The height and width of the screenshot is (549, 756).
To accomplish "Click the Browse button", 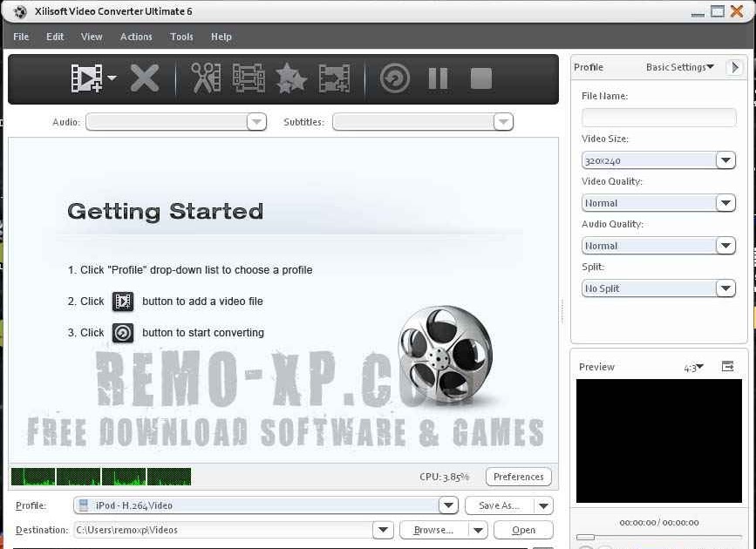I will 434,530.
